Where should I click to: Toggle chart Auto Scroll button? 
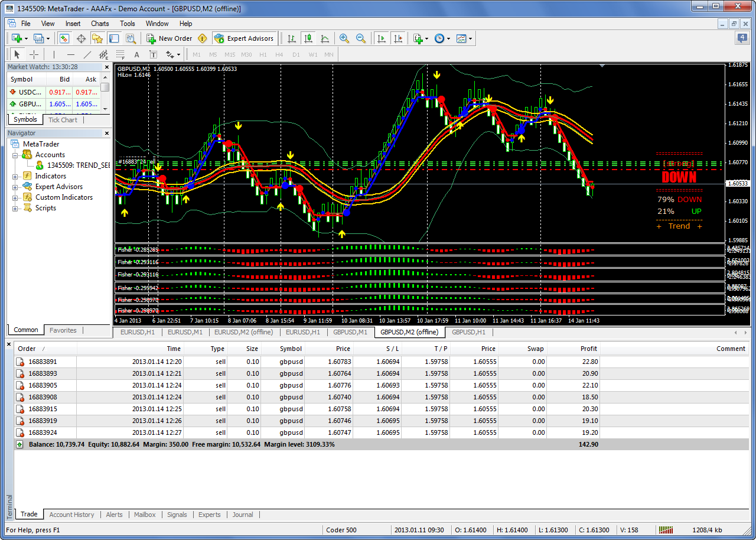382,38
